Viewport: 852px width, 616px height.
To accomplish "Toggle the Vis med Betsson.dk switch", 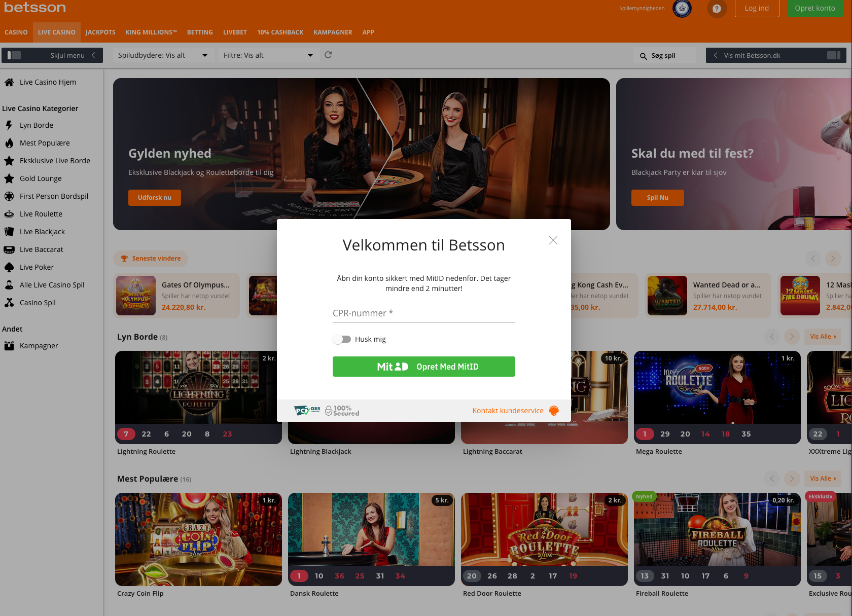I will pyautogui.click(x=833, y=55).
